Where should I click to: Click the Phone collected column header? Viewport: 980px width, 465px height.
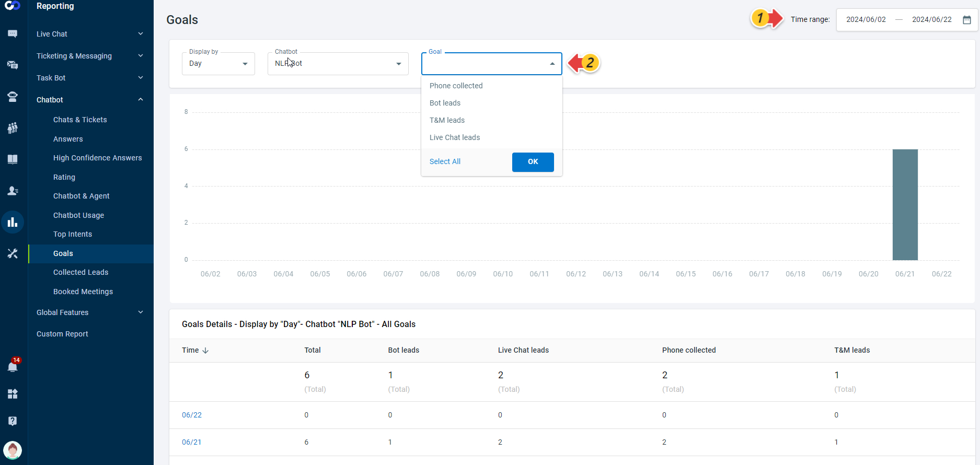[x=689, y=350]
